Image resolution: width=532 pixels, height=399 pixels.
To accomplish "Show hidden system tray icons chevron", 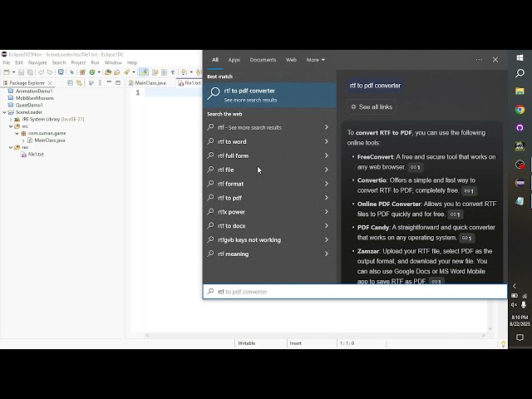I will coord(515,286).
